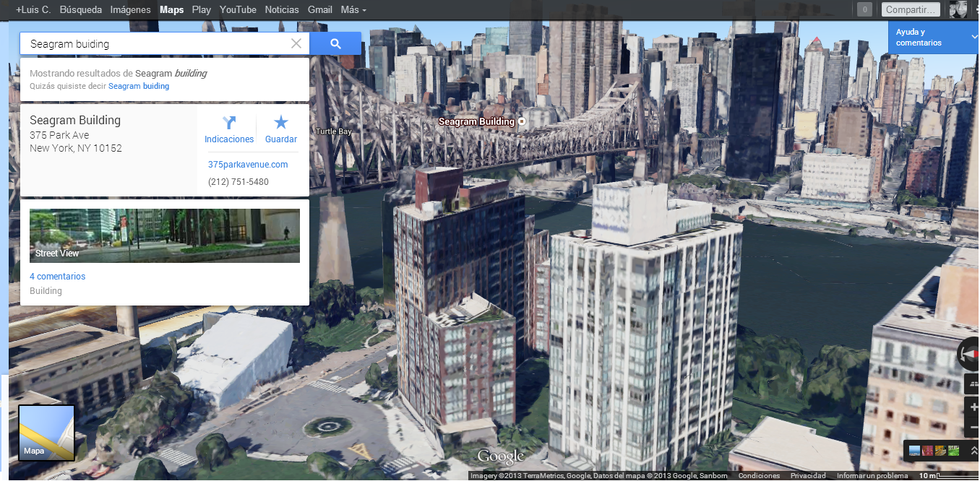The height and width of the screenshot is (481, 980).
Task: Open the Privacidad footer link
Action: (808, 476)
